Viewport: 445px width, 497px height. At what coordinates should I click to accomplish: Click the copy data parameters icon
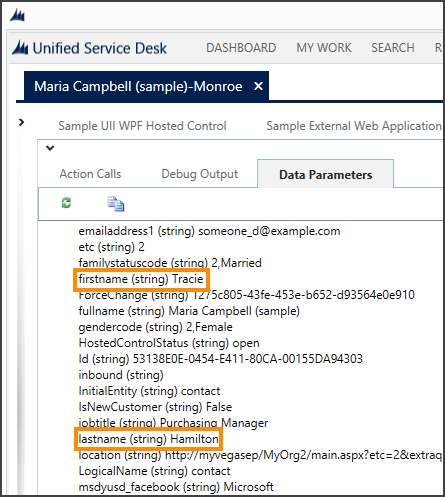point(116,204)
